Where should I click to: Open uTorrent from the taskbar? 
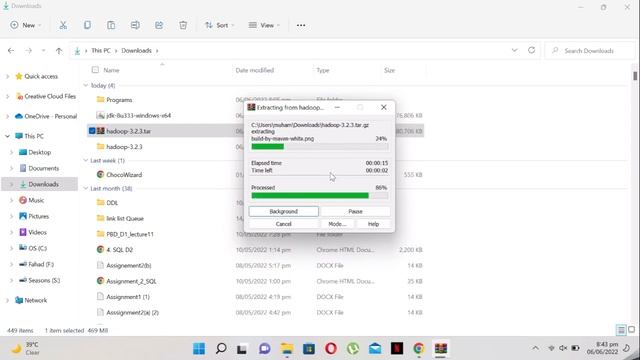click(353, 349)
